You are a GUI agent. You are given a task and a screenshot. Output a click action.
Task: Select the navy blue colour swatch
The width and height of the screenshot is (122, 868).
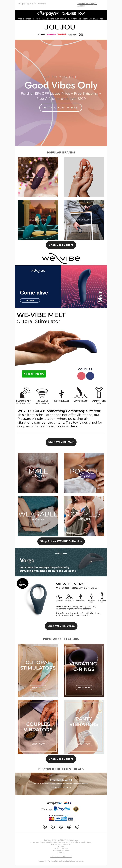[x=90, y=376]
